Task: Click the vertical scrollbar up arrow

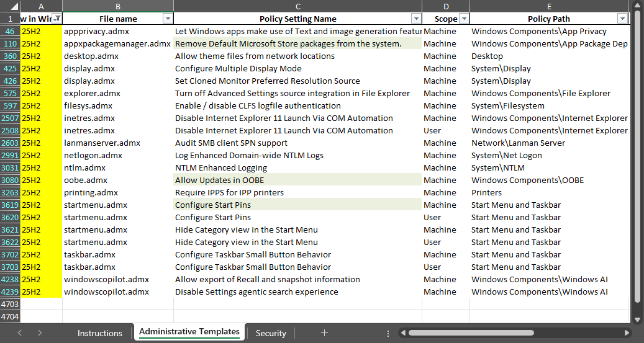Action: pyautogui.click(x=637, y=4)
